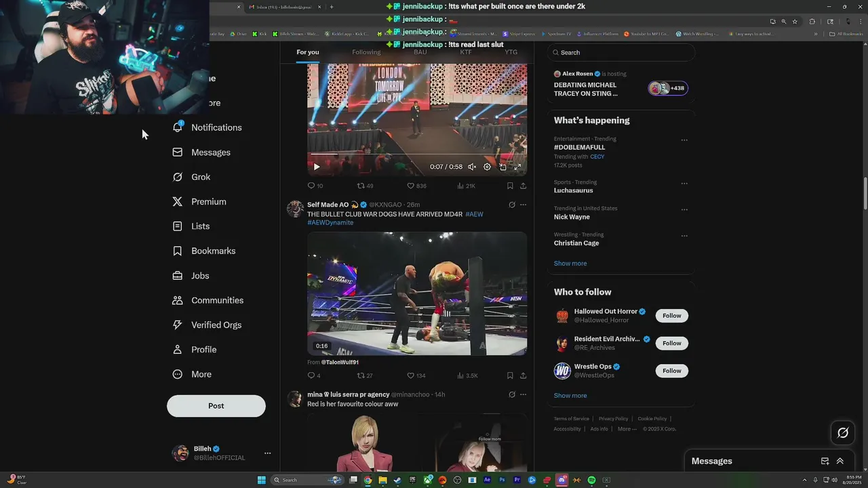Open Verified Orgs
868x488 pixels.
pyautogui.click(x=207, y=325)
